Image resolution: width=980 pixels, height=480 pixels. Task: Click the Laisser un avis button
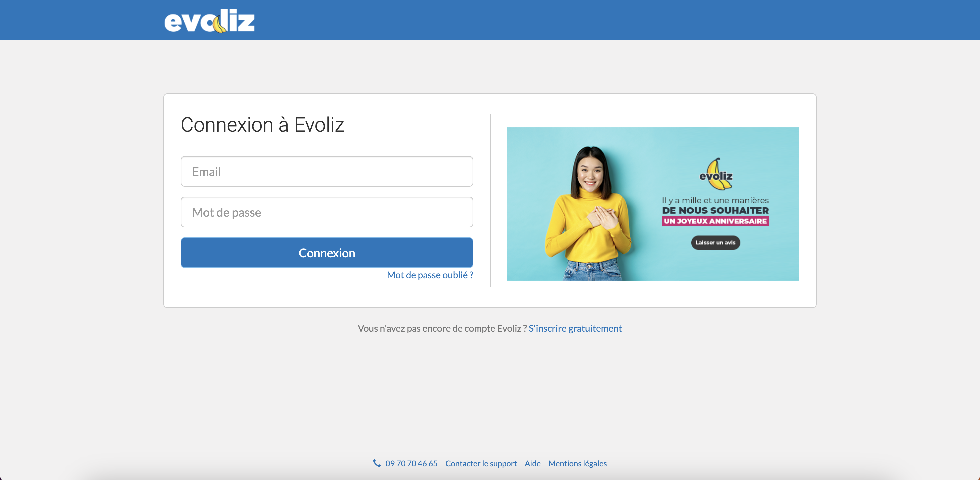(x=715, y=243)
